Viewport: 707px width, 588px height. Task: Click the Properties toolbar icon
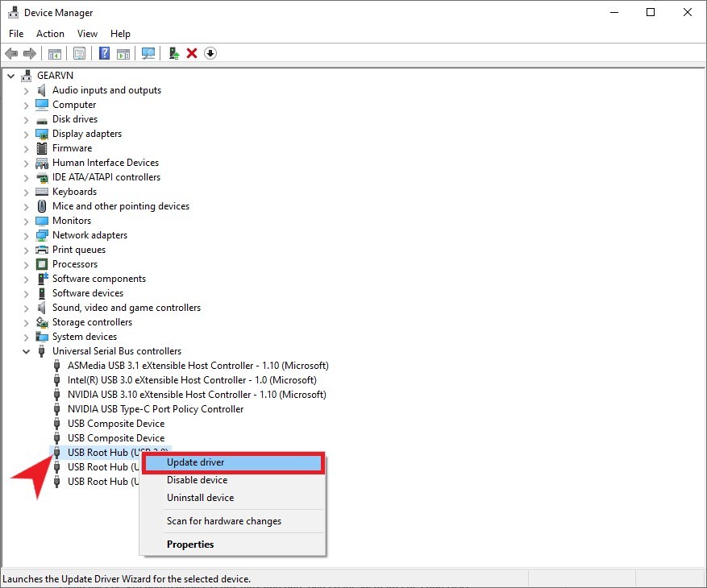coord(79,53)
